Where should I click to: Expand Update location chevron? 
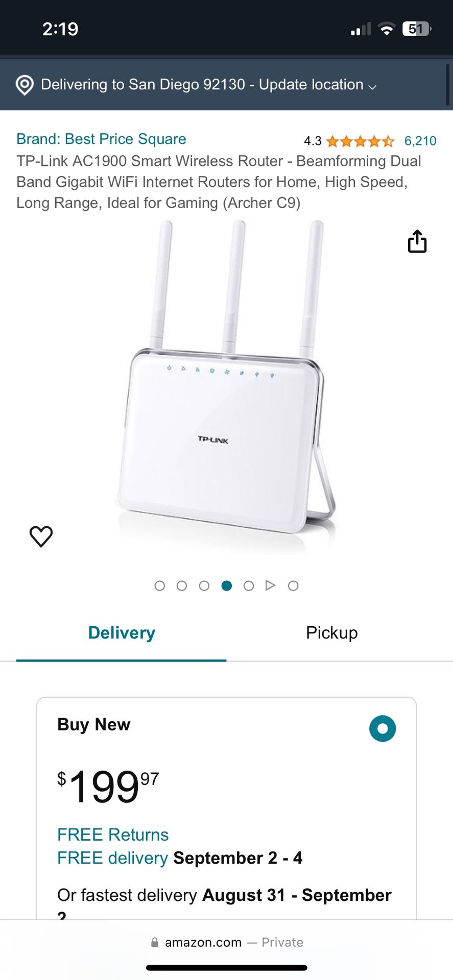[372, 87]
